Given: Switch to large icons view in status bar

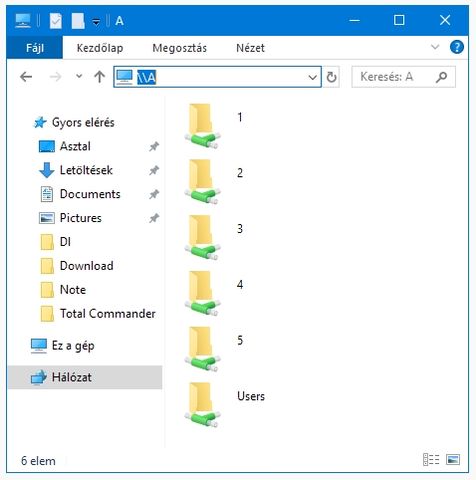Looking at the screenshot, I should pos(453,459).
